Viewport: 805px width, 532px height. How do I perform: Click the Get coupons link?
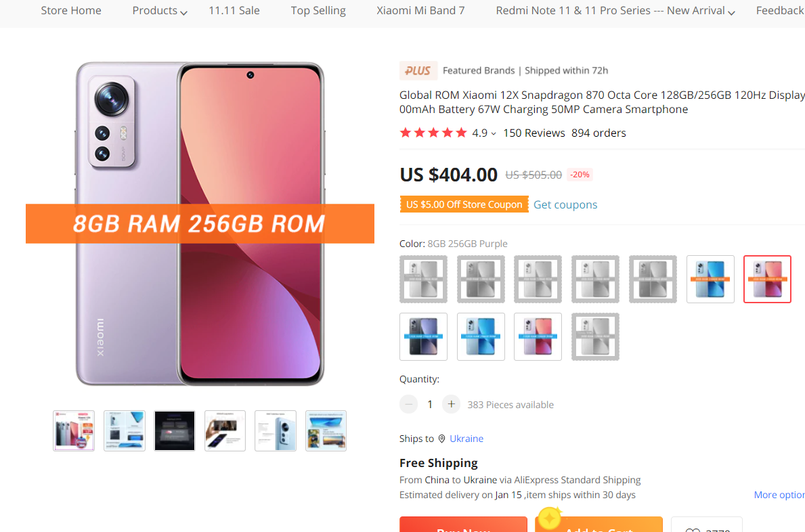pos(565,204)
